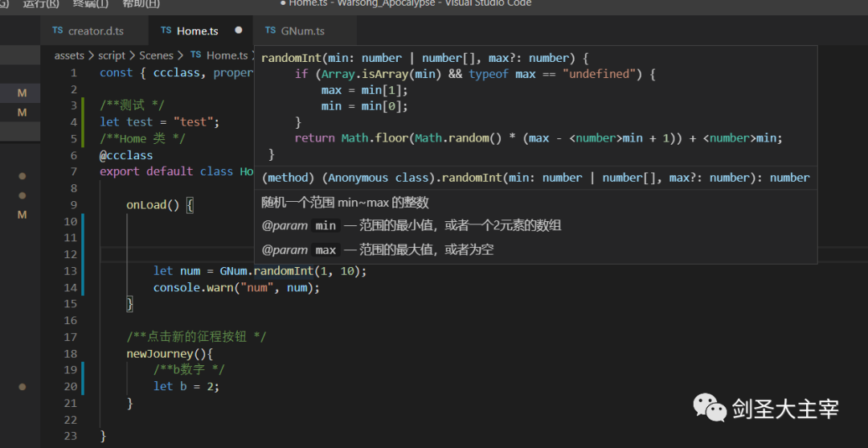The image size is (868, 448).
Task: Click line number 23 in the gutter
Action: coord(70,437)
